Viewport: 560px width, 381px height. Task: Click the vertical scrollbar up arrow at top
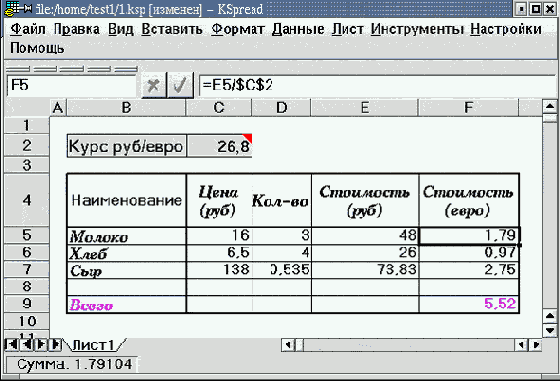pyautogui.click(x=550, y=106)
